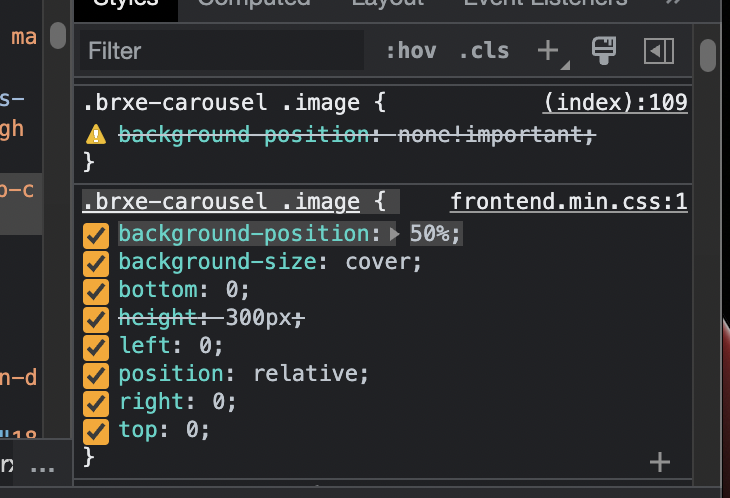Image resolution: width=730 pixels, height=498 pixels.
Task: Open the paintbrush rendering emulations icon
Action: 603,50
